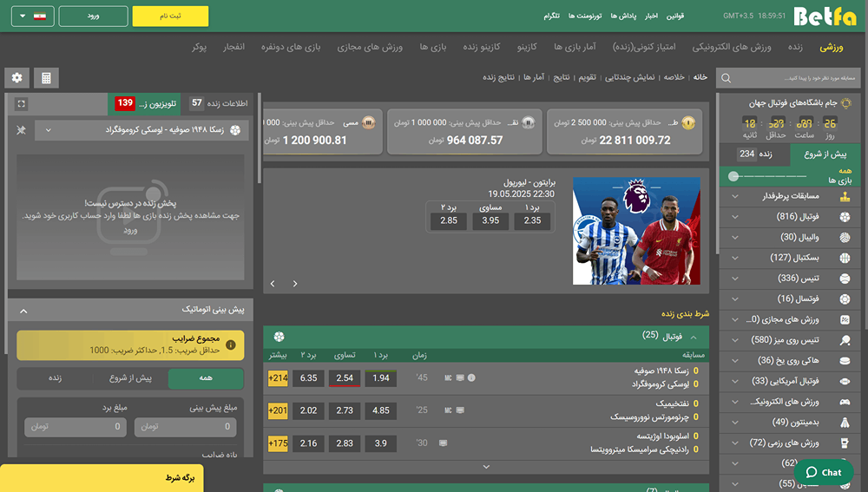Click the 'ورود' login button in header
The height and width of the screenshot is (492, 868).
[93, 16]
